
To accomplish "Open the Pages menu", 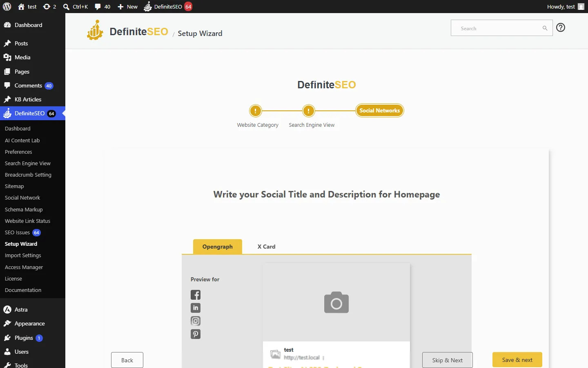I will (33, 72).
